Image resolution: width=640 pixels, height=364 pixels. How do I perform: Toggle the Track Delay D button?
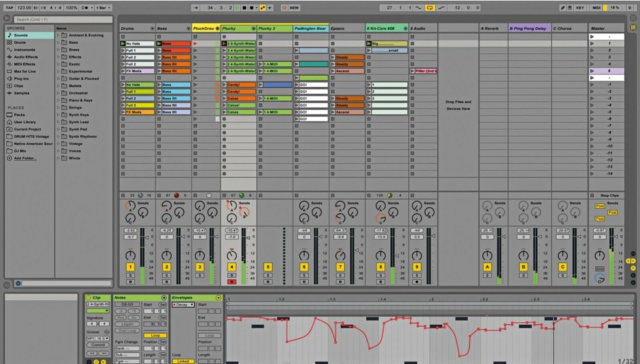(633, 275)
